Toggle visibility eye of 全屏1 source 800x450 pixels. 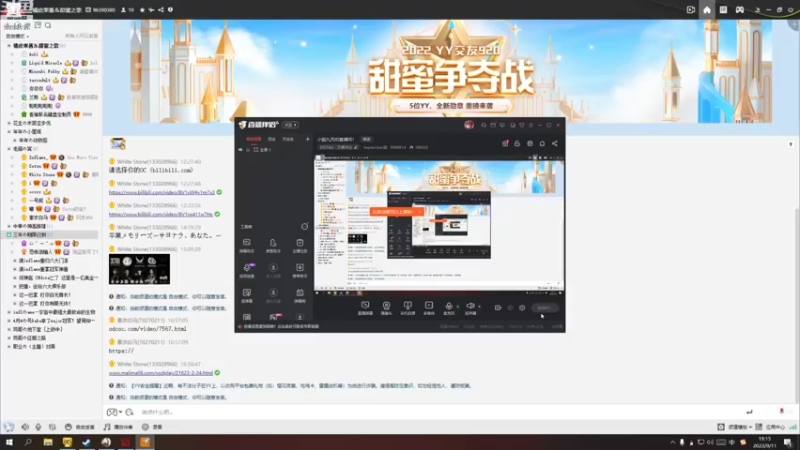[241, 150]
